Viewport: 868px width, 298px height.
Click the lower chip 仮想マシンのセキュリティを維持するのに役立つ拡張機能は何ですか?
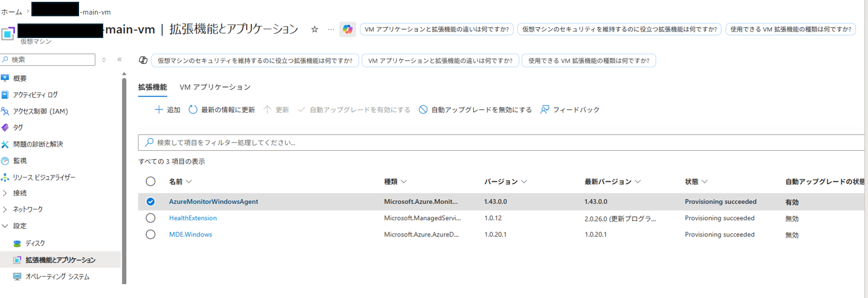pyautogui.click(x=255, y=60)
